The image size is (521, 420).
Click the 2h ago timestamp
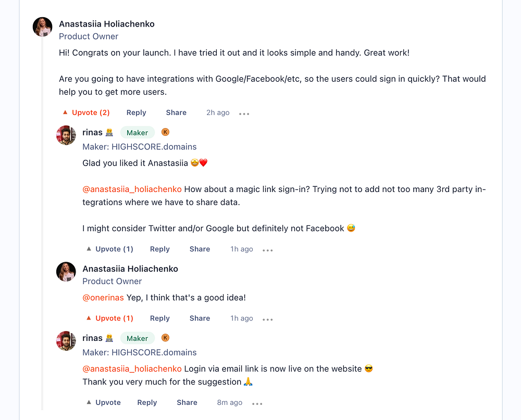tap(218, 112)
